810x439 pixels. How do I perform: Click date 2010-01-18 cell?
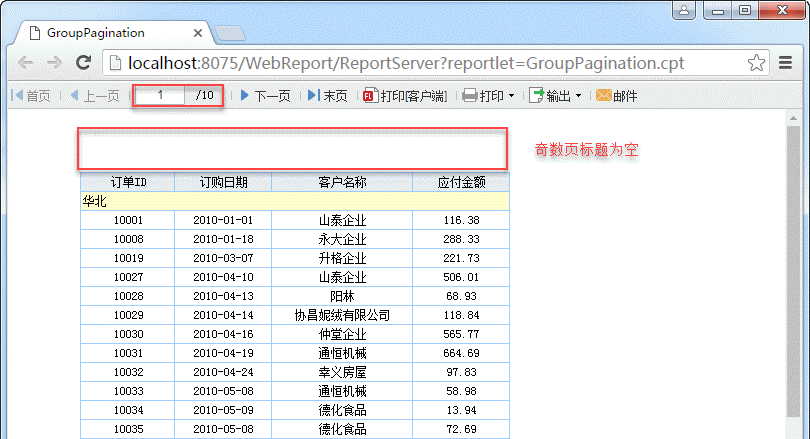click(x=223, y=239)
